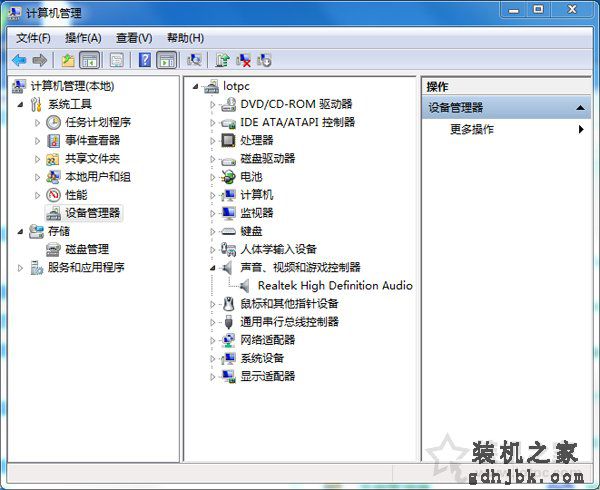The height and width of the screenshot is (490, 600).
Task: Select the 计算机 device category
Action: point(256,195)
